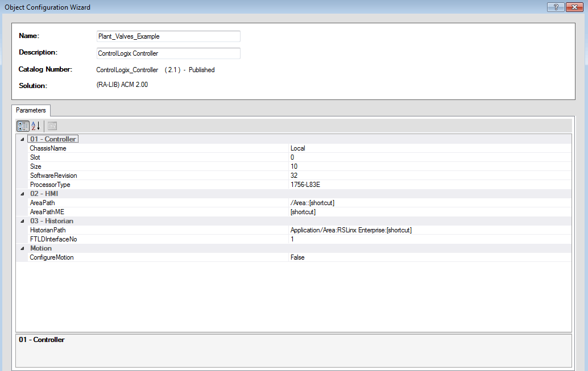
Task: Select the ProcessorType property label
Action: click(x=50, y=185)
